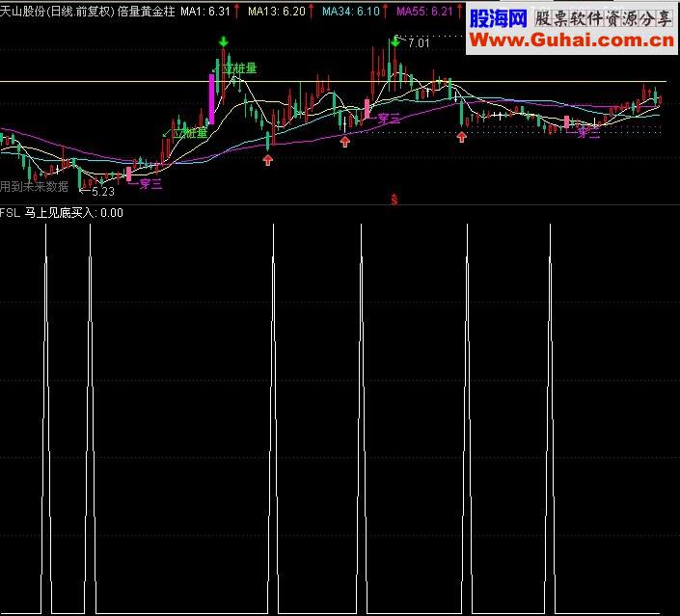Click the third spike in the FSL panel
This screenshot has height=616, width=680.
pyautogui.click(x=273, y=418)
